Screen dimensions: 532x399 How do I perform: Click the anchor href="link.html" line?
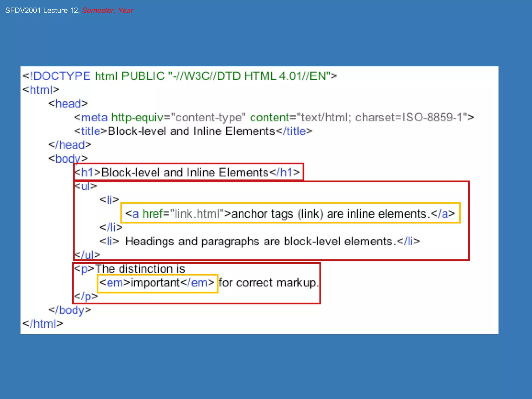[290, 214]
